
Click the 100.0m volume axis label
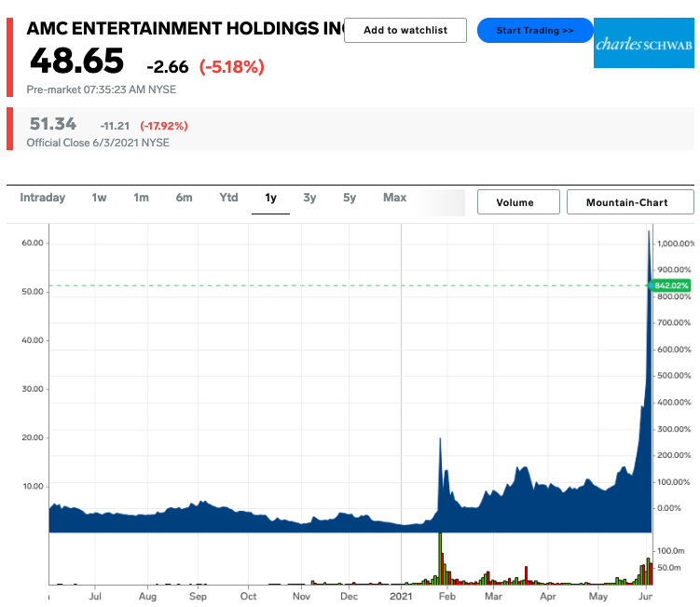coord(671,551)
